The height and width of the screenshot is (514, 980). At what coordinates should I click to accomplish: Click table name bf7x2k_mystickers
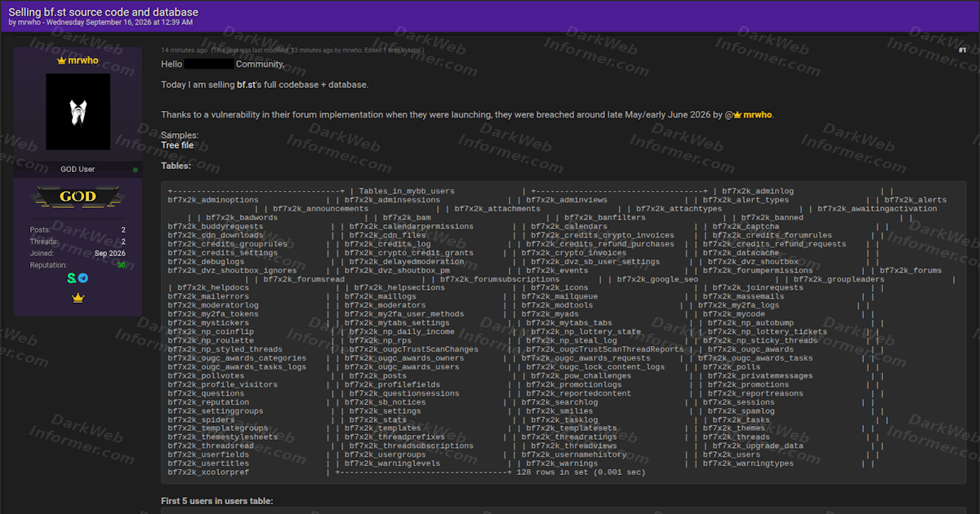coord(208,324)
